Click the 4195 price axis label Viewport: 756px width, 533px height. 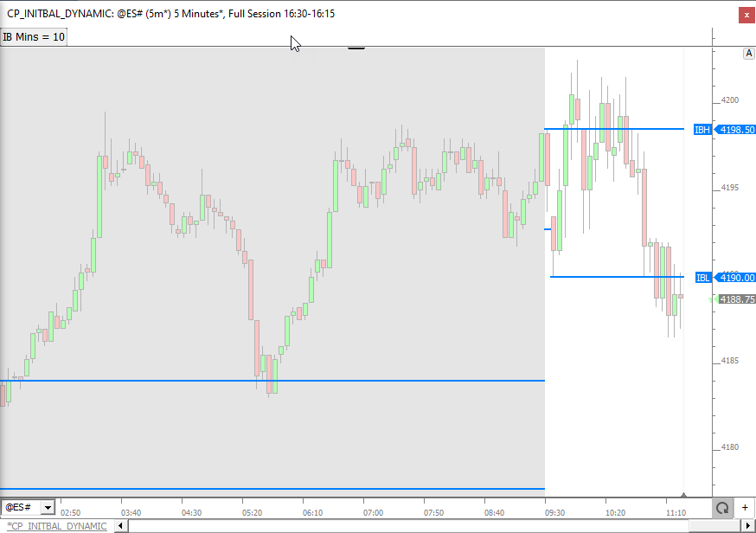point(729,187)
